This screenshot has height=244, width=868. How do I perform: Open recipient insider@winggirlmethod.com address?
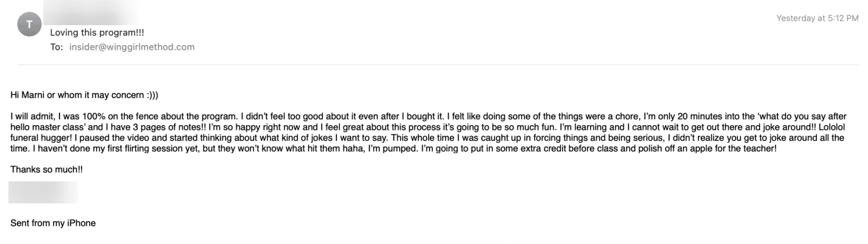click(x=132, y=47)
